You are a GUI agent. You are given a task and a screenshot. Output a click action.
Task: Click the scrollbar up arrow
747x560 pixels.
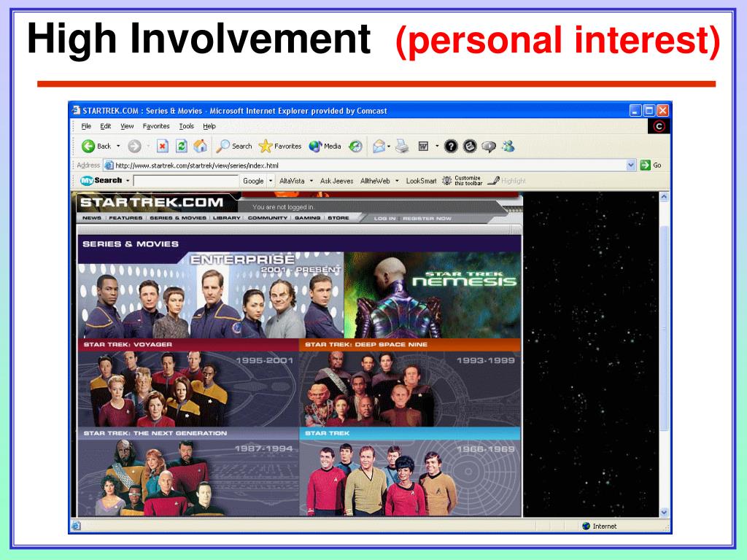(664, 197)
